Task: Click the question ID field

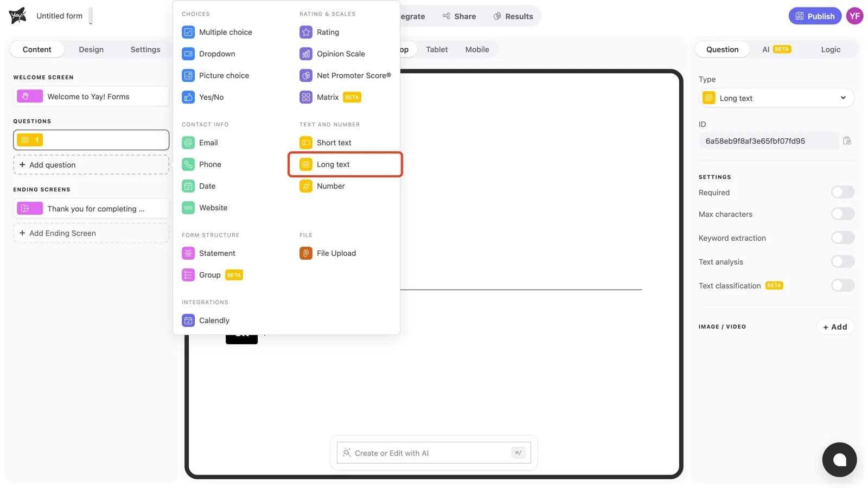Action: click(x=769, y=141)
